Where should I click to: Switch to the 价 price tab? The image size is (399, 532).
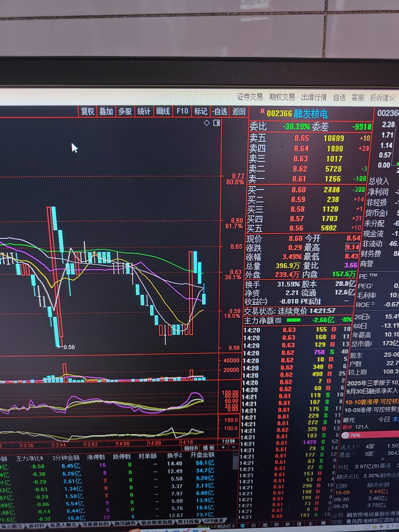tap(253, 526)
